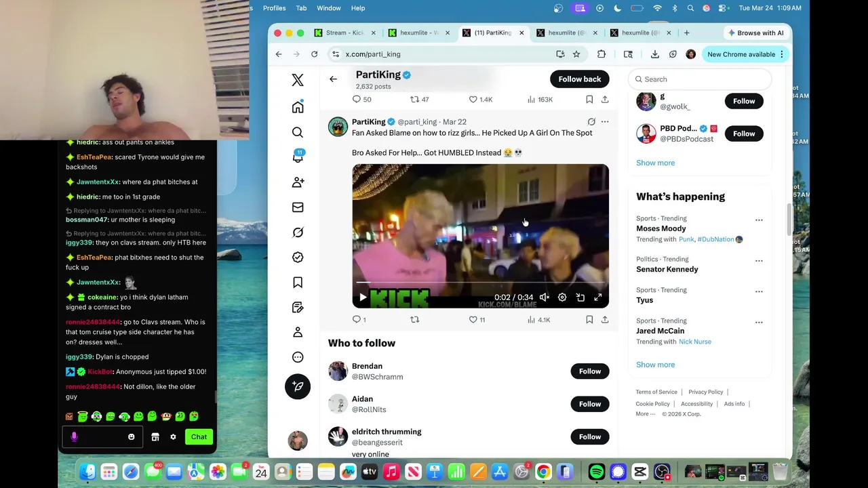
Task: Open more options for Moses Moody trend
Action: tap(759, 220)
